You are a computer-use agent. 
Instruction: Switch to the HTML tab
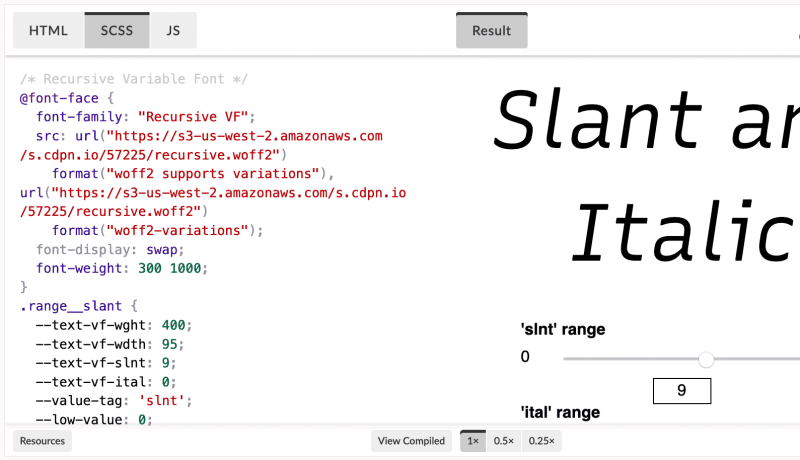48,31
